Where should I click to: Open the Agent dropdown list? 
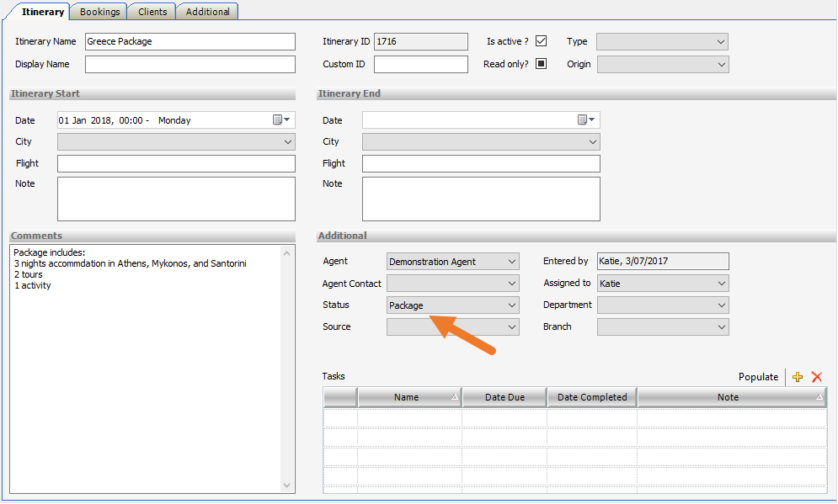512,262
